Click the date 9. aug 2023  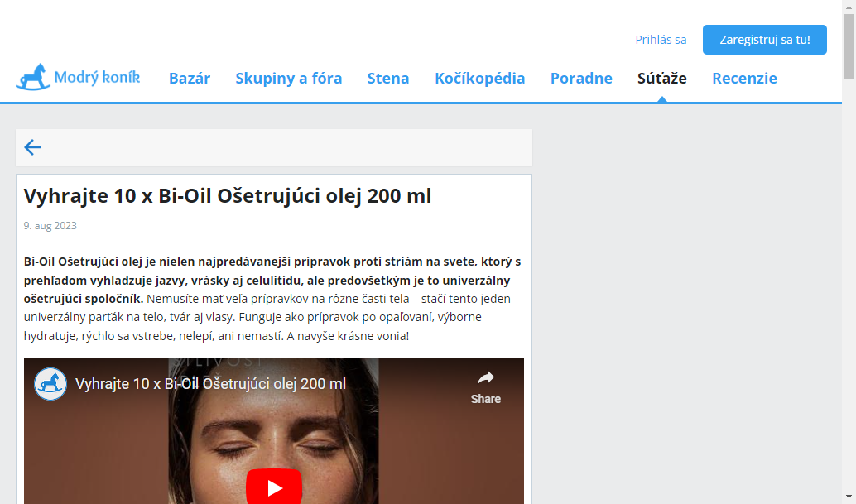(50, 226)
